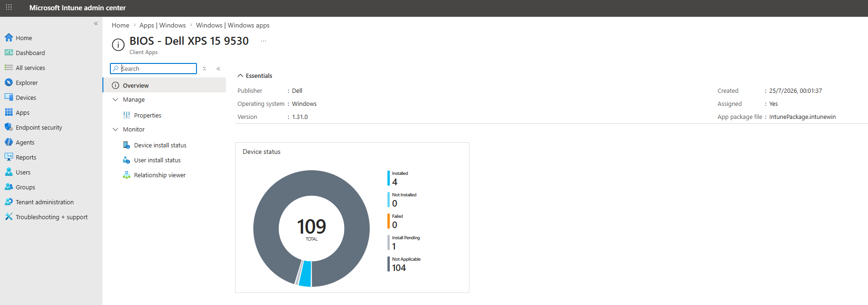The height and width of the screenshot is (305, 868).
Task: Click the Properties bars icon
Action: point(127,115)
